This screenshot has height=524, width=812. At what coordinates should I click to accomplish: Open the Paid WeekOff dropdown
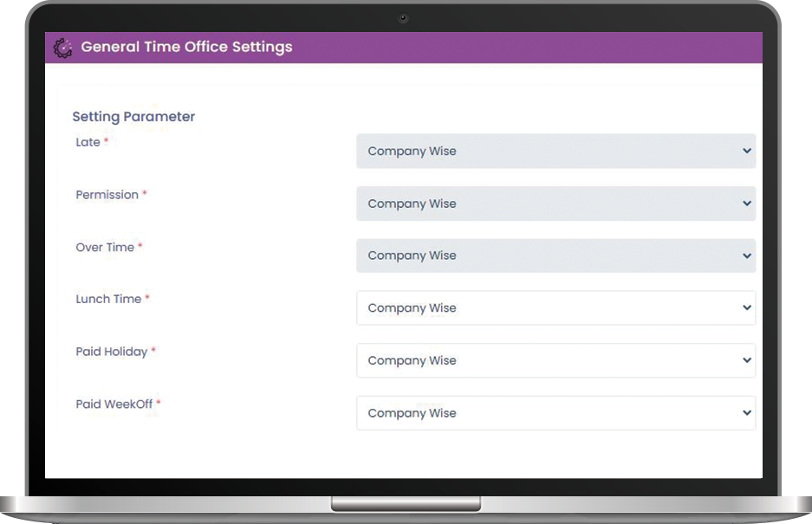click(x=555, y=413)
